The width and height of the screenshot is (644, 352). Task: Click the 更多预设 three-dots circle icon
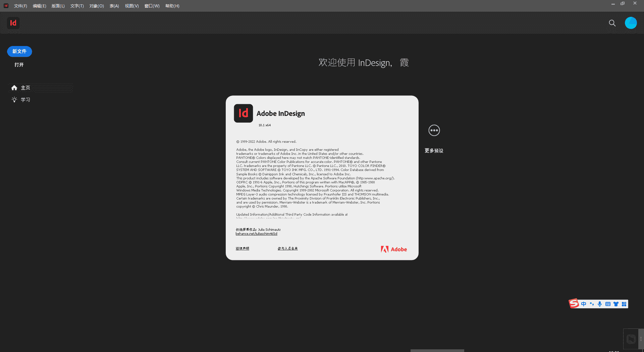pyautogui.click(x=434, y=130)
